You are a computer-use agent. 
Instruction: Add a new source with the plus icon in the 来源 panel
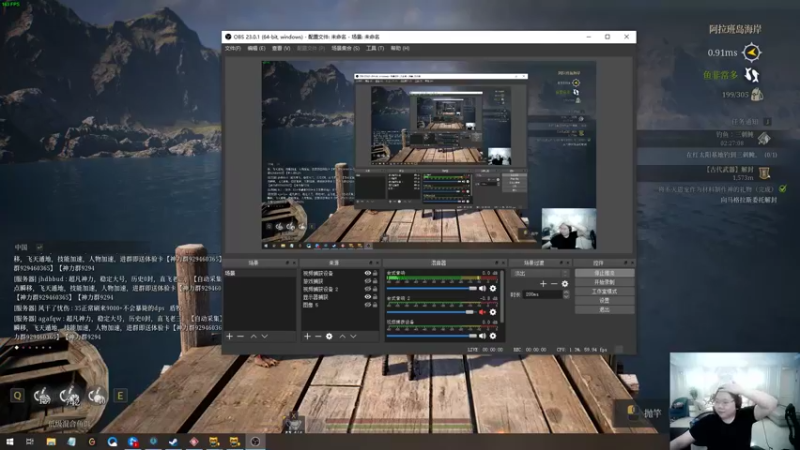307,337
